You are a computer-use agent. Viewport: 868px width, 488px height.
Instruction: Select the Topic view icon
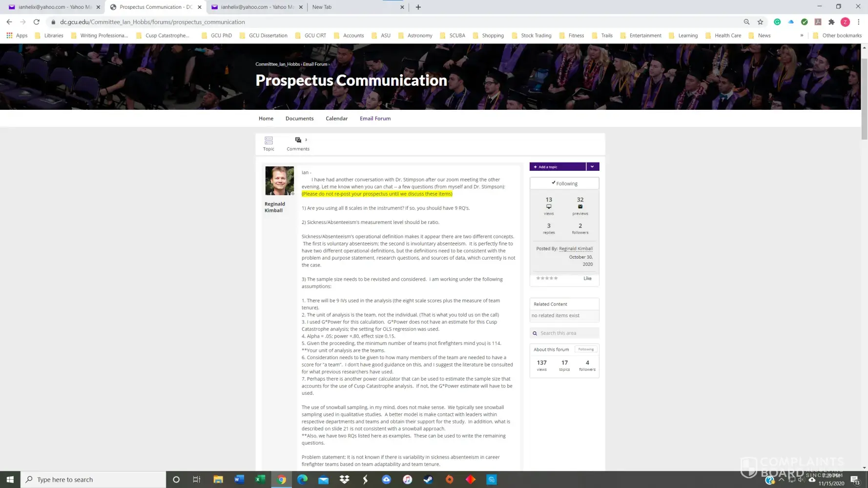point(269,143)
